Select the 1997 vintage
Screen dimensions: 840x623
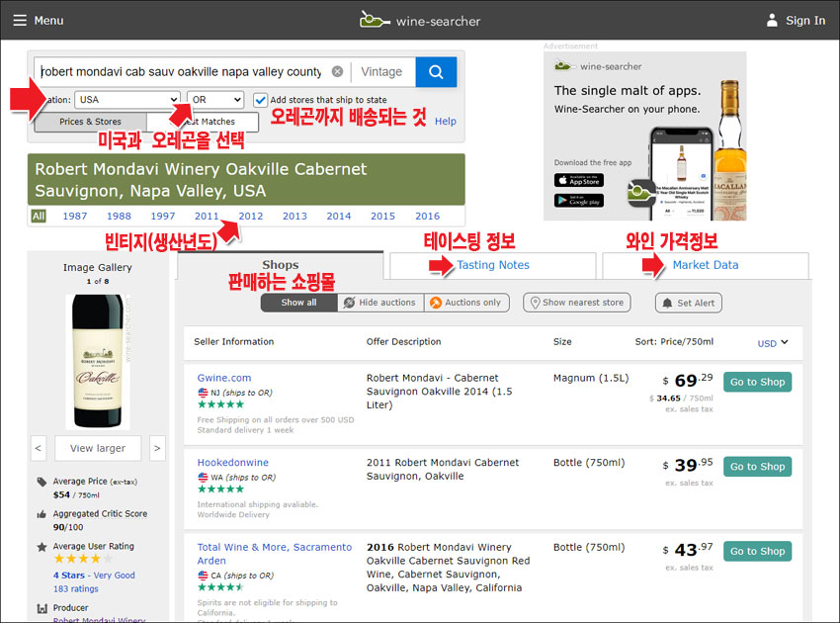(x=163, y=216)
